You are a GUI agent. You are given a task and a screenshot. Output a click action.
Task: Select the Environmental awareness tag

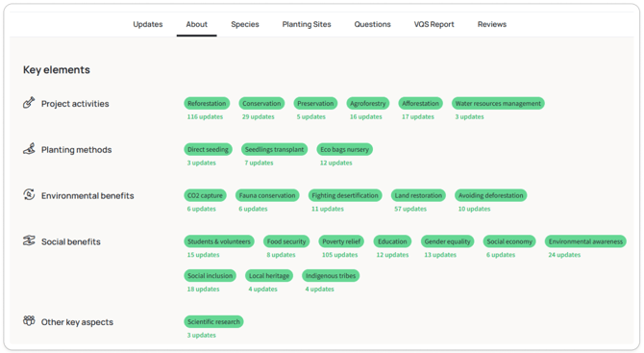coord(585,241)
